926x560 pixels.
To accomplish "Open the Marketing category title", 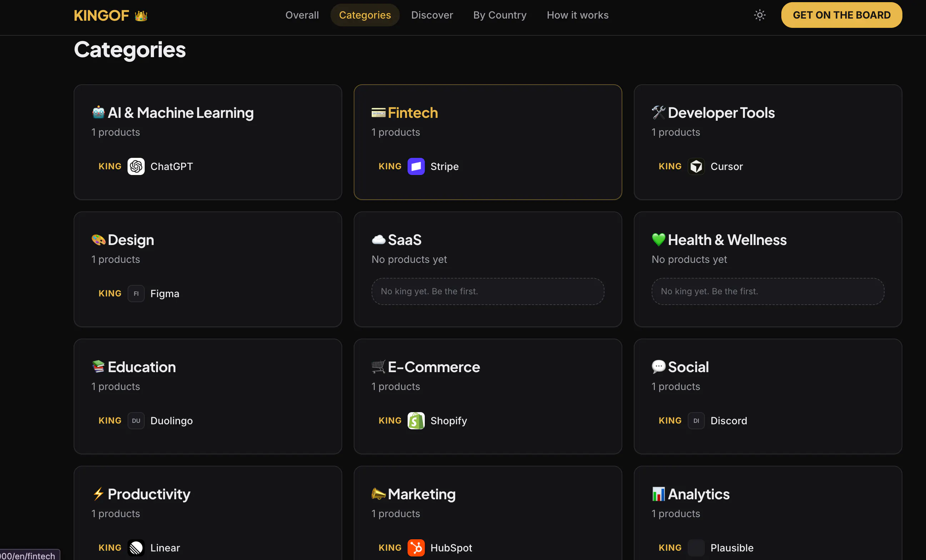I will click(x=422, y=494).
